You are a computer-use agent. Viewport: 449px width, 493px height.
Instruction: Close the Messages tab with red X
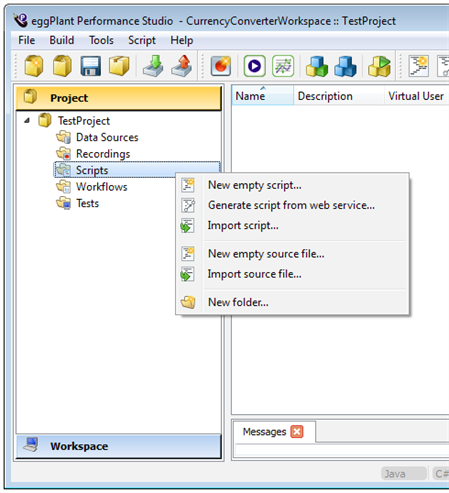(x=297, y=432)
